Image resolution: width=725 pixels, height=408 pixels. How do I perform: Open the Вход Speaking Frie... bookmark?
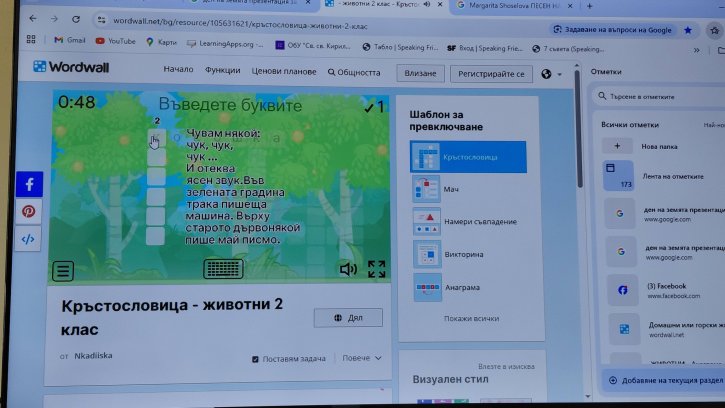click(485, 48)
